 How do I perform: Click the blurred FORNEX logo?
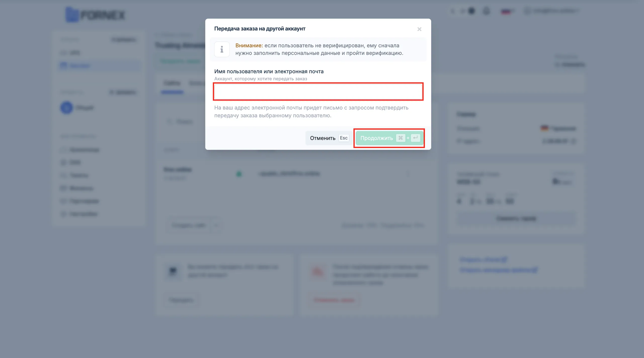coord(95,15)
